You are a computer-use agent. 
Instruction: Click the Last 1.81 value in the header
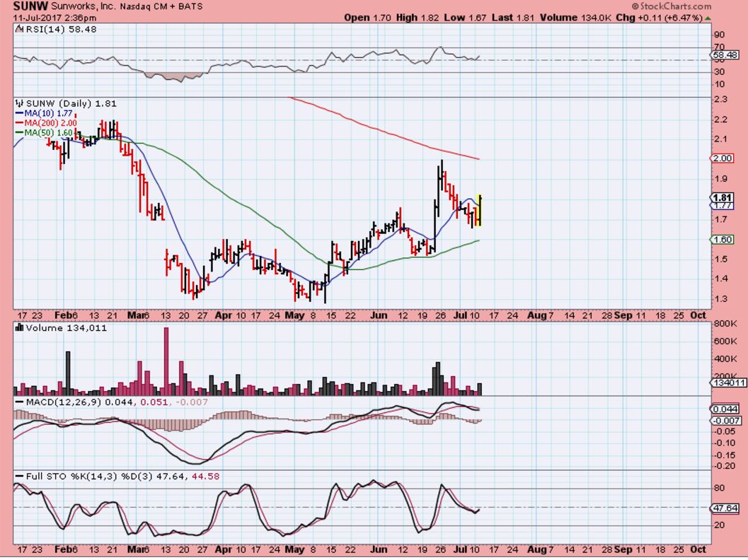513,18
